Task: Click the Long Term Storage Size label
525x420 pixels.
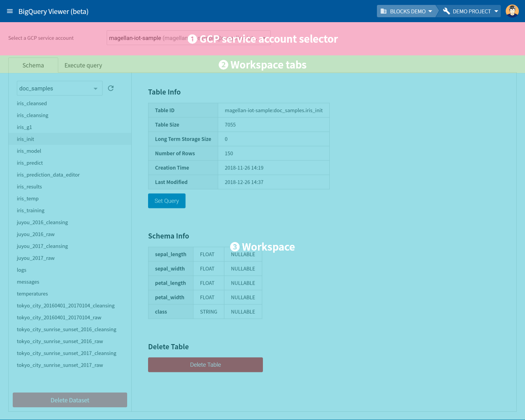Action: 183,139
